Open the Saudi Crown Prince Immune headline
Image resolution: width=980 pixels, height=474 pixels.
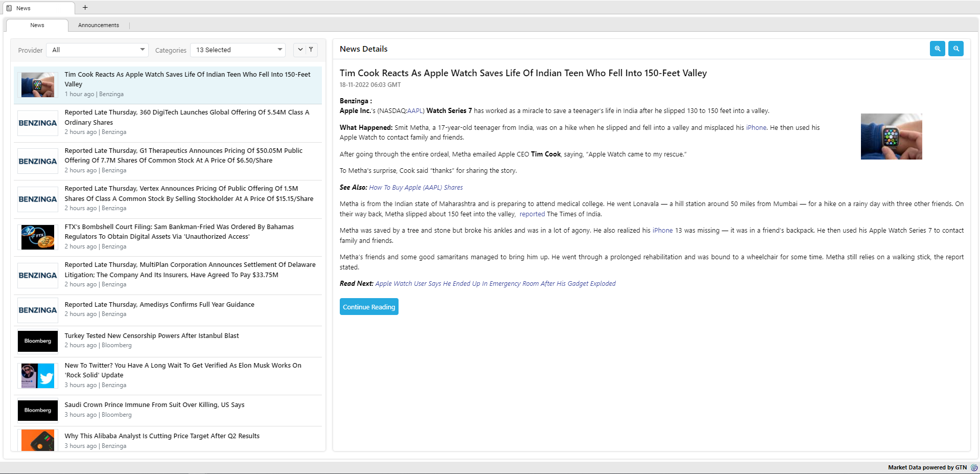[x=154, y=405]
